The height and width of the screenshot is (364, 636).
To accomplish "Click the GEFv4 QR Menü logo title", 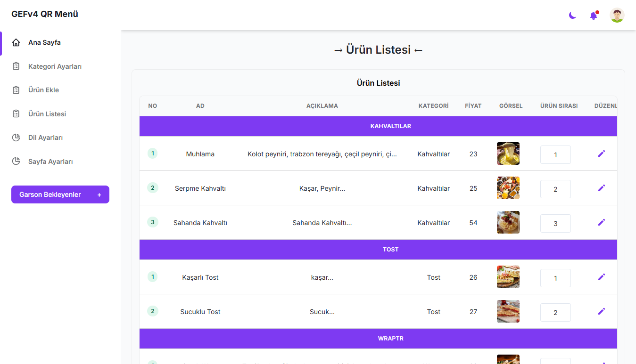I will click(45, 14).
